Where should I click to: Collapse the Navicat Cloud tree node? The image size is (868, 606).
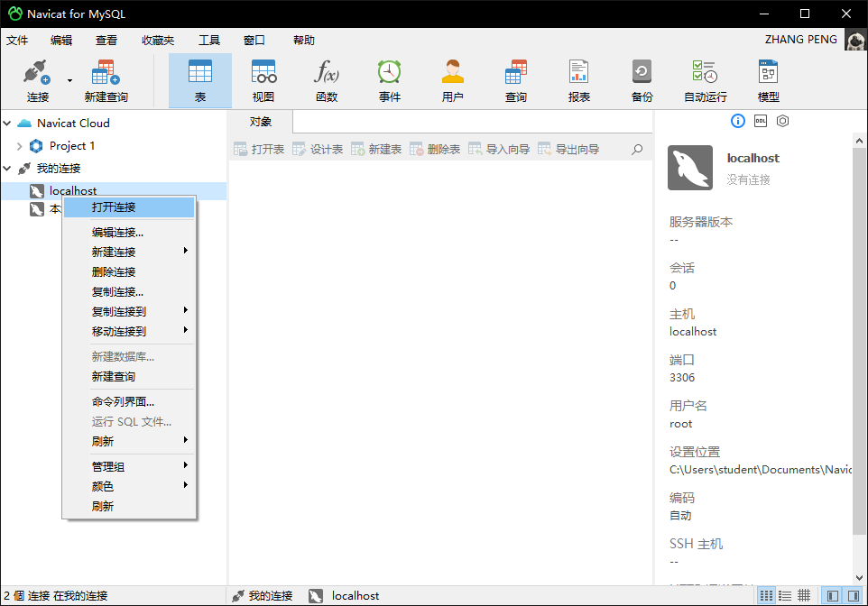point(7,123)
